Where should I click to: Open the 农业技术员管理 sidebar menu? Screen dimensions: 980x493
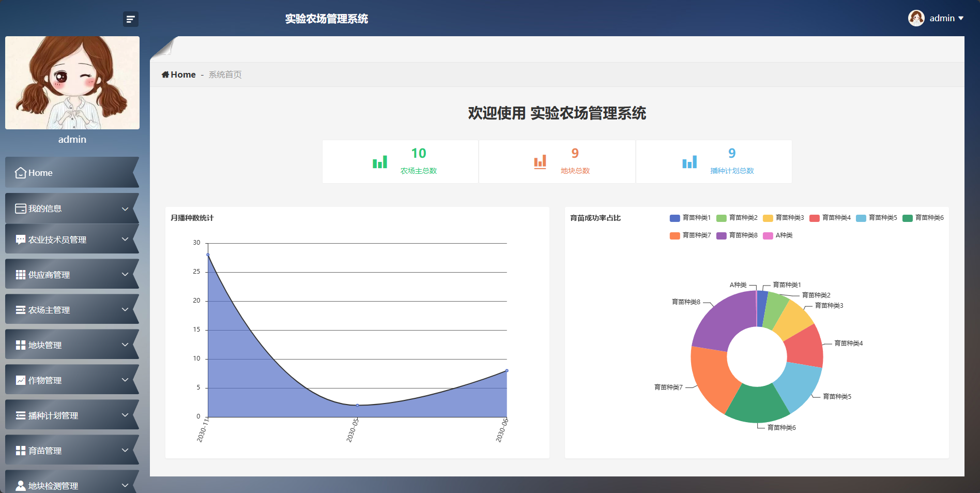pos(72,238)
